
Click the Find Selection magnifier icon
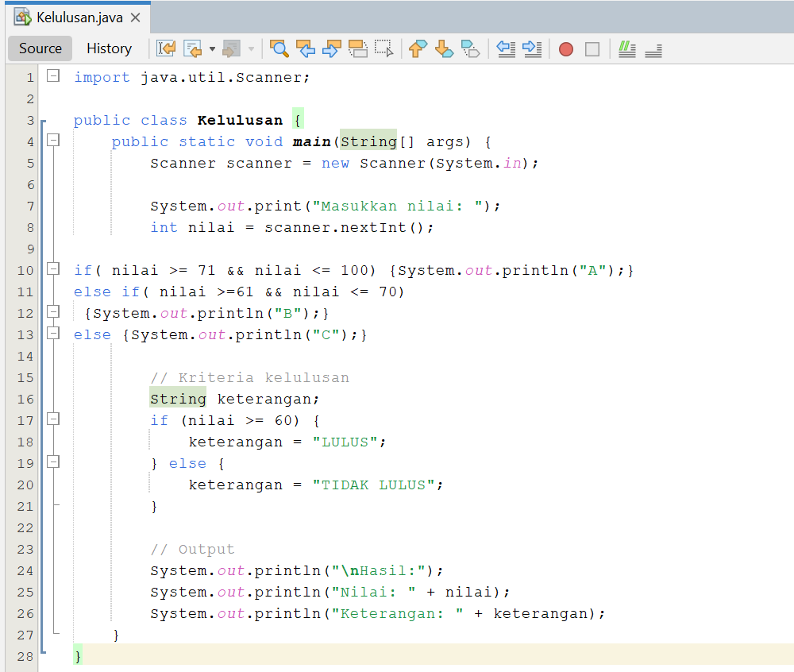tap(279, 48)
